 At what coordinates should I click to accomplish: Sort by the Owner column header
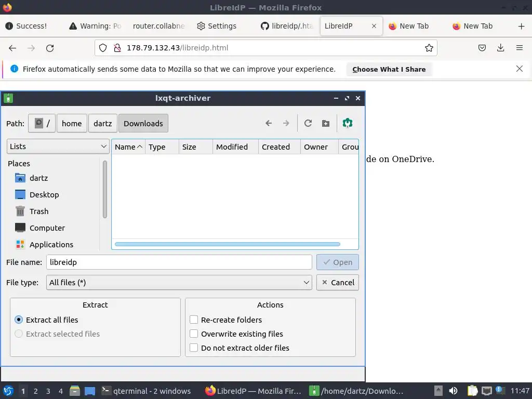point(320,147)
